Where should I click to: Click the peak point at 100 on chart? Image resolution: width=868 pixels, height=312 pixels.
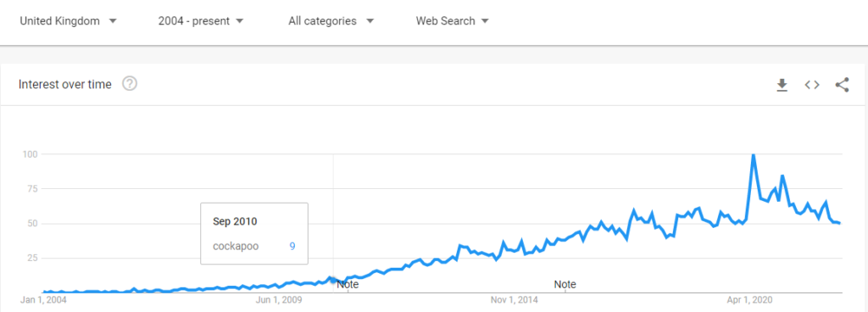point(753,155)
